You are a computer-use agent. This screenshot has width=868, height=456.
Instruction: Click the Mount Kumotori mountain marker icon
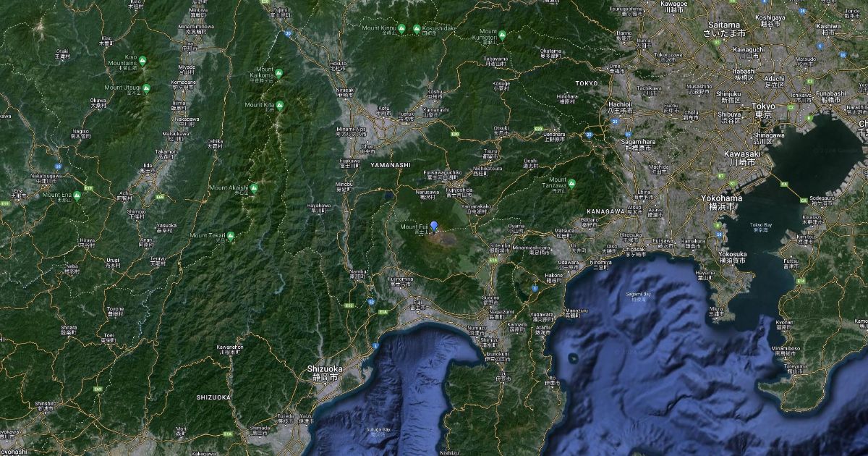[x=502, y=34]
